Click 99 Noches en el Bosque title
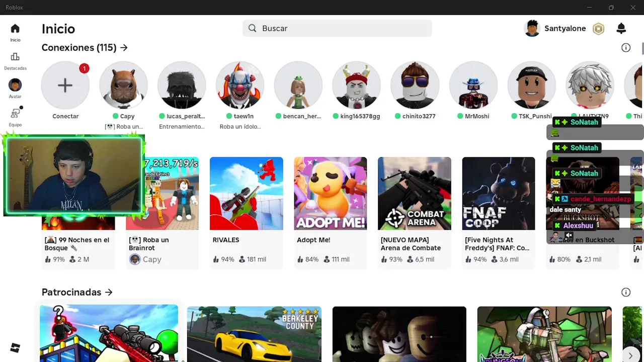 tap(77, 244)
